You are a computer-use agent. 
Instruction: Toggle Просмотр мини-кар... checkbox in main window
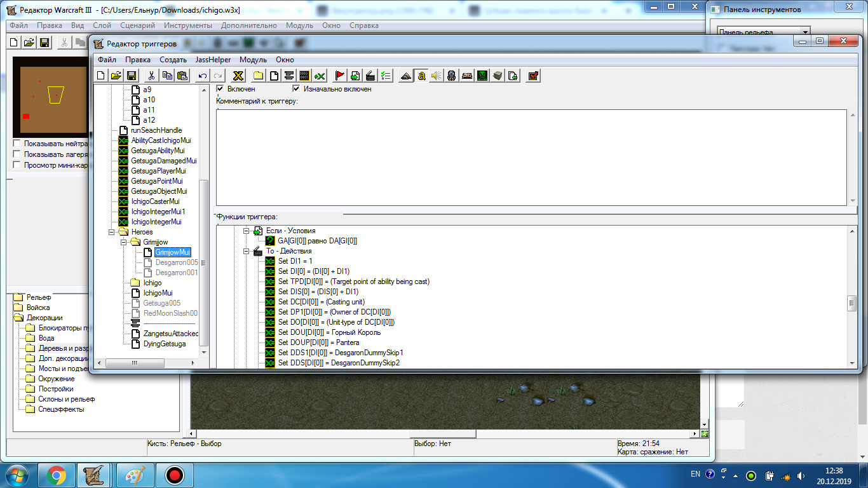17,165
